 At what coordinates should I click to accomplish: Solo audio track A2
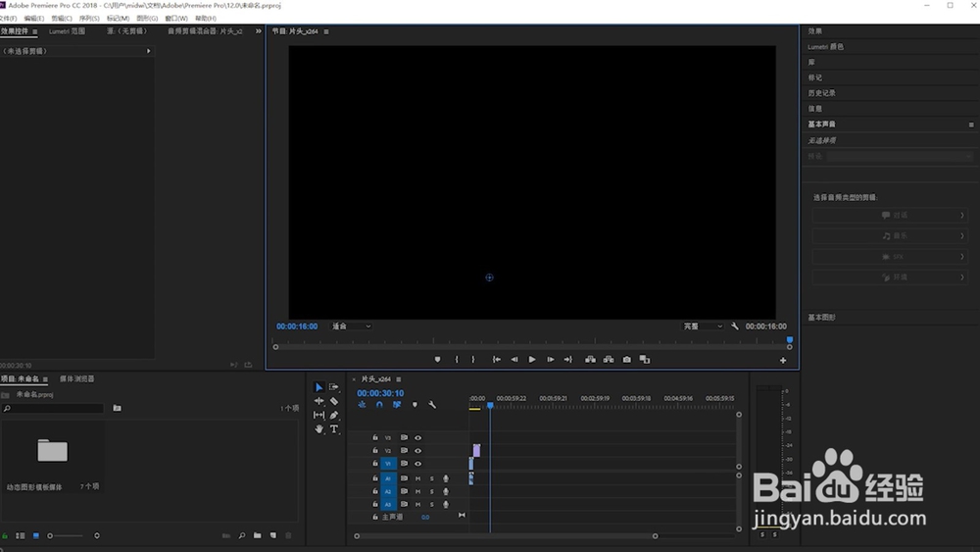click(431, 492)
